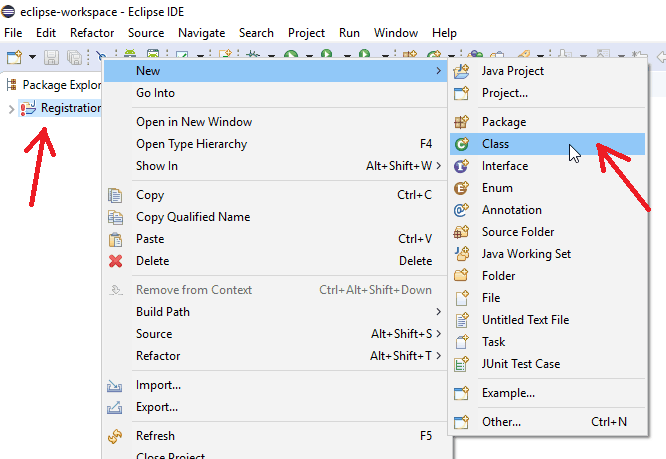Screen dimensions: 666x459
Task: Expand the context menu Refactor submenu
Action: pyautogui.click(x=275, y=355)
